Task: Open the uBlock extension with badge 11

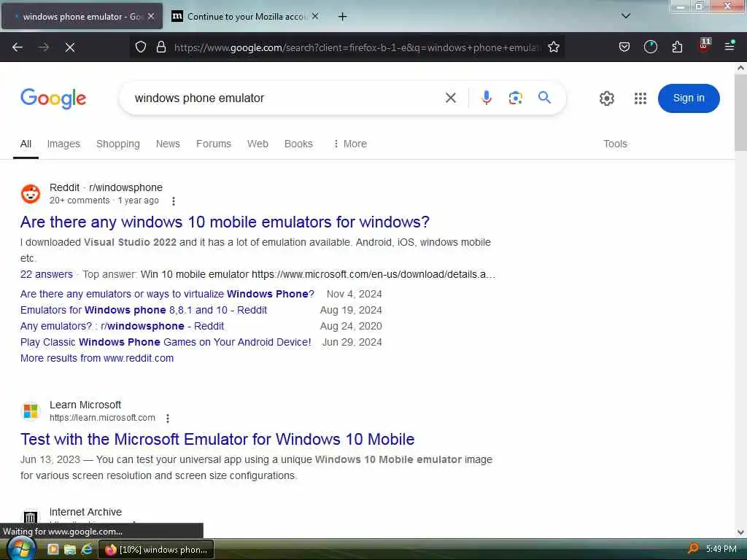Action: [704, 46]
